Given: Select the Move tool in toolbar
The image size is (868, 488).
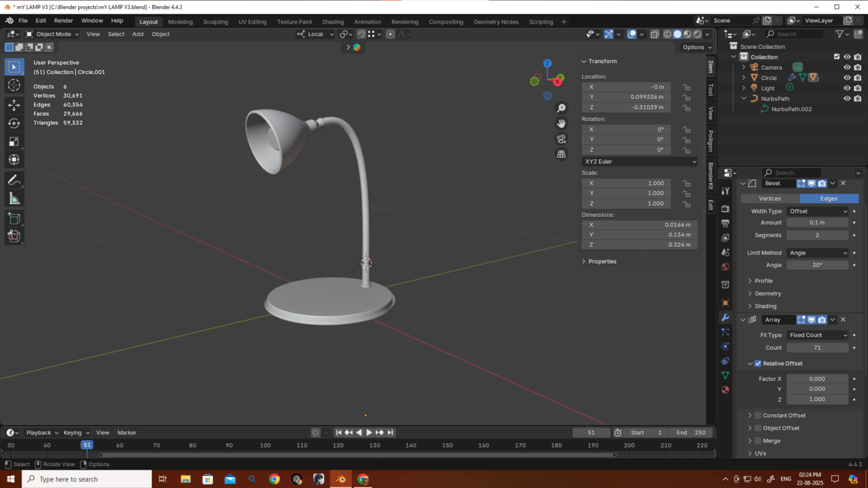Looking at the screenshot, I should click(14, 105).
